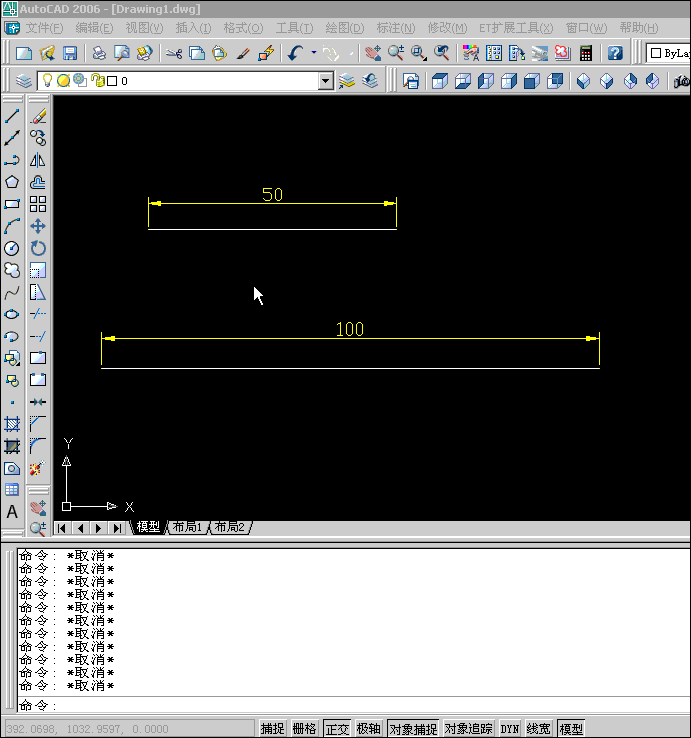Toggle 对象捕捉 object snap
Screen dimensions: 691x738
413,729
